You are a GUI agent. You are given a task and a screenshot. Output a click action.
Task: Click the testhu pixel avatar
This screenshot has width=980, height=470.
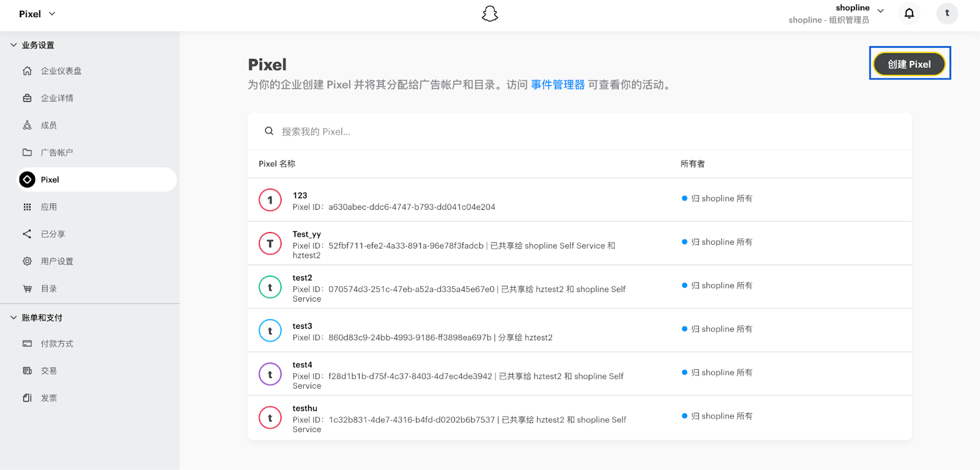pos(270,418)
